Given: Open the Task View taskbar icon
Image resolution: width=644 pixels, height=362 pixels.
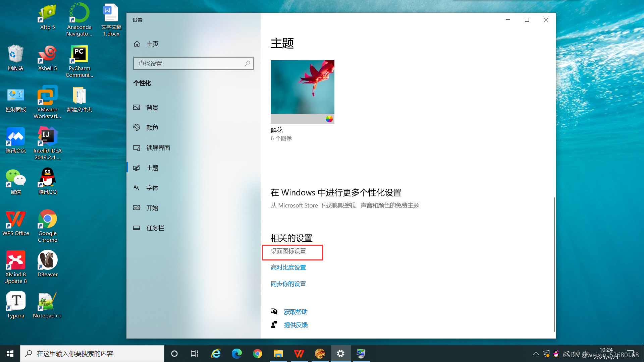Looking at the screenshot, I should (195, 354).
